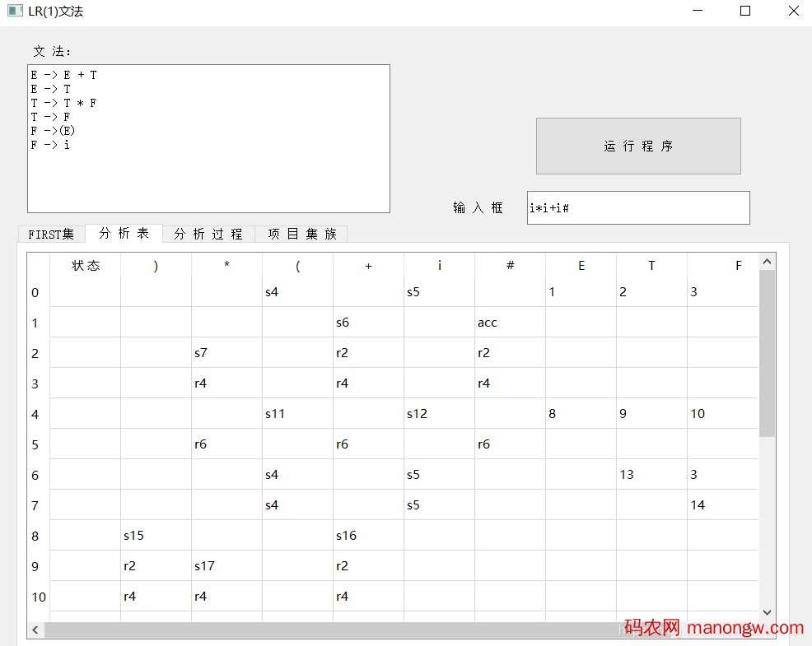This screenshot has width=812, height=646.
Task: Click the scrollbar down arrow icon
Action: tap(767, 612)
